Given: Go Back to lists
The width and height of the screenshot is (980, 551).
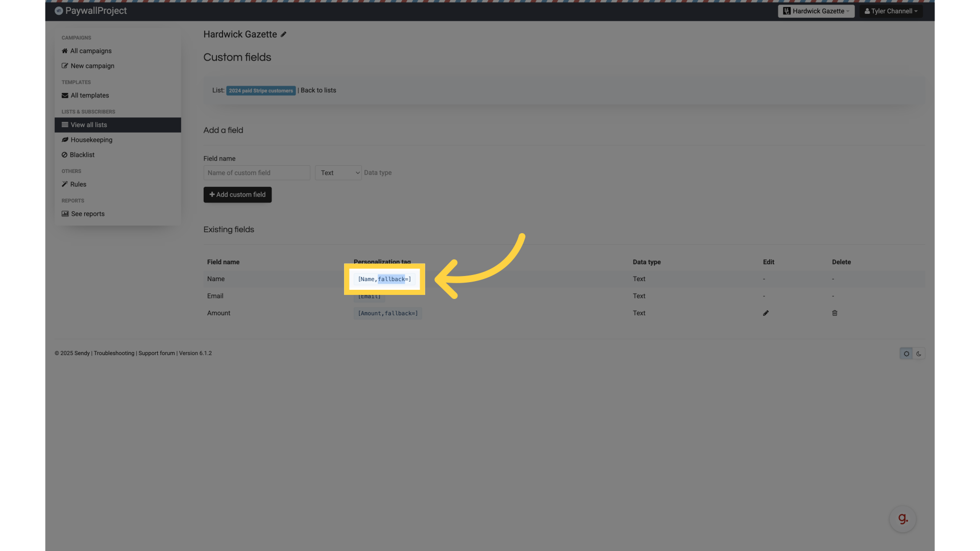Looking at the screenshot, I should pyautogui.click(x=318, y=90).
